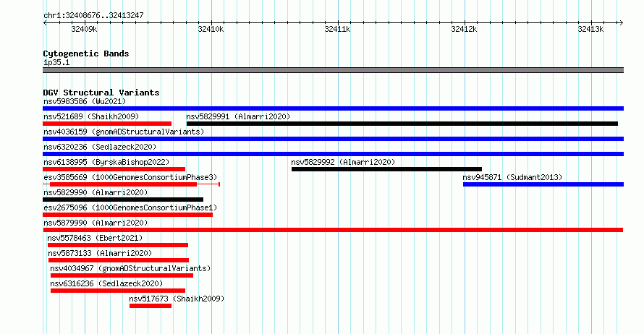Image resolution: width=644 pixels, height=334 pixels.
Task: Click the red nsv5873133 variant bar
Action: point(119,260)
